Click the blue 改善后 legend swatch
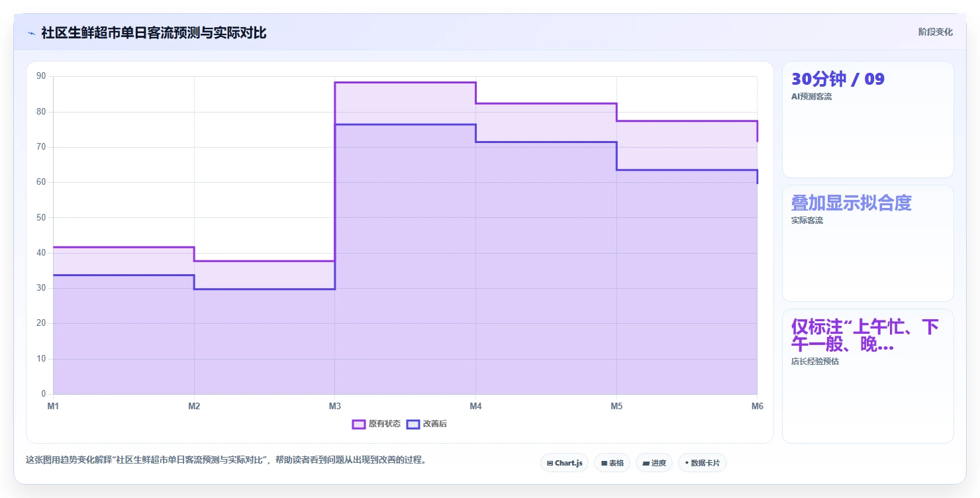This screenshot has height=498, width=980. [413, 424]
